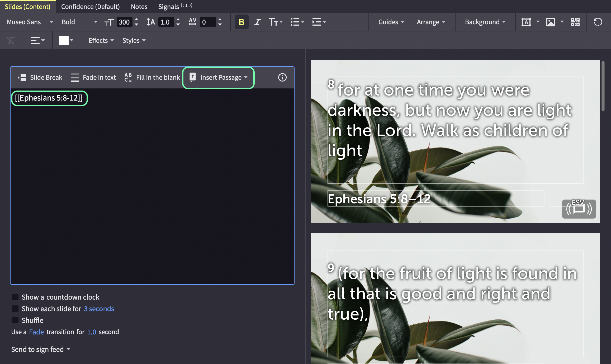
Task: Decrease font size with down stepper
Action: [136, 25]
